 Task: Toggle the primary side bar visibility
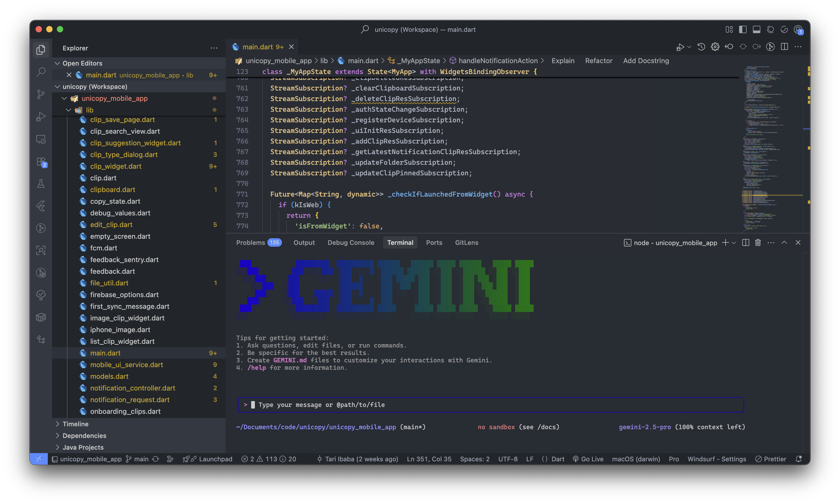(743, 29)
